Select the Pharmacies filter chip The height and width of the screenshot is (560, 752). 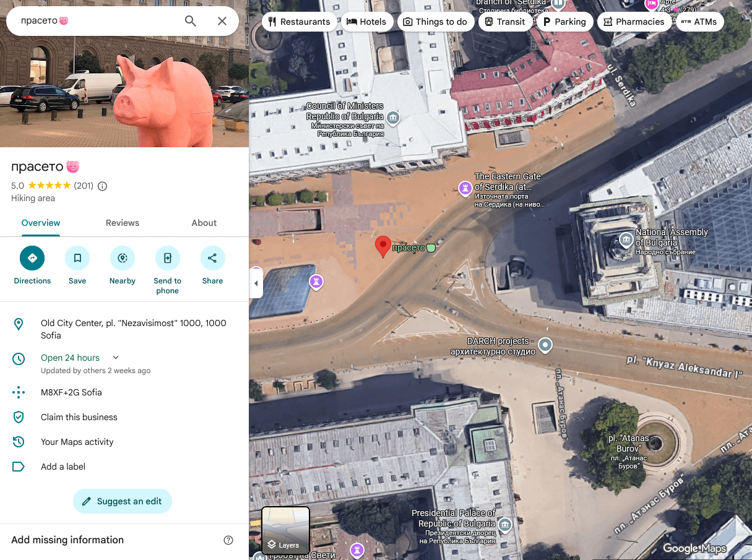pyautogui.click(x=633, y=22)
